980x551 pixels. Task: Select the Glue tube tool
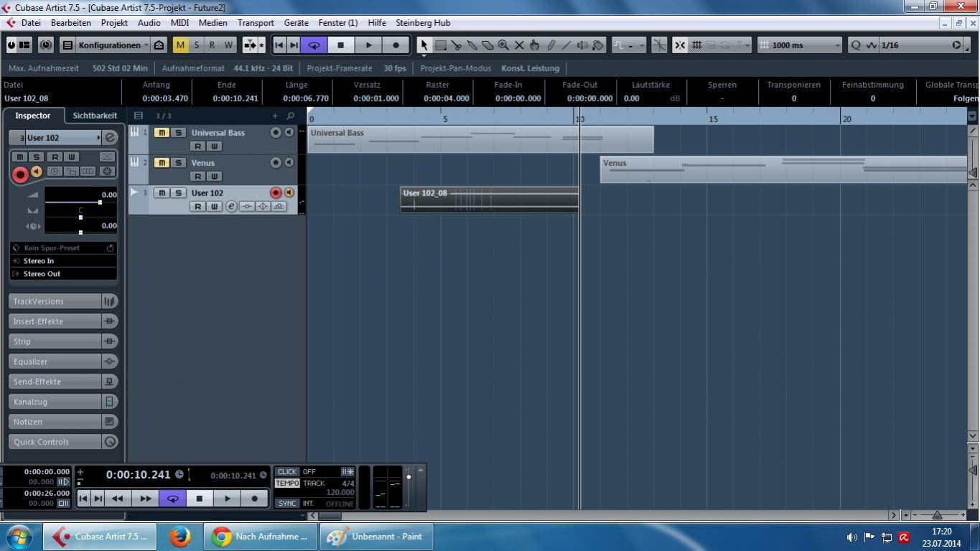tap(472, 45)
